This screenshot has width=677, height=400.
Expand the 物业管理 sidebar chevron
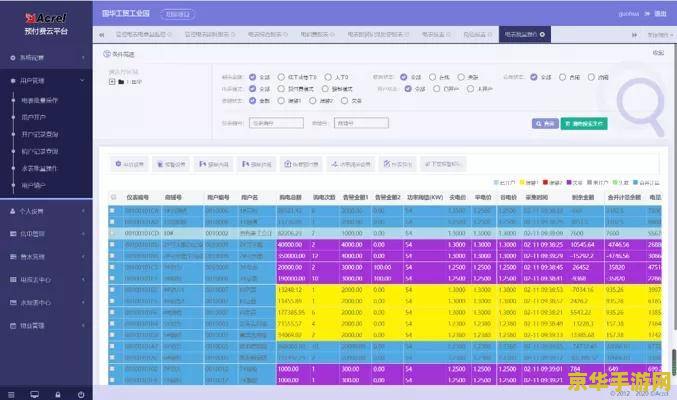click(x=83, y=326)
